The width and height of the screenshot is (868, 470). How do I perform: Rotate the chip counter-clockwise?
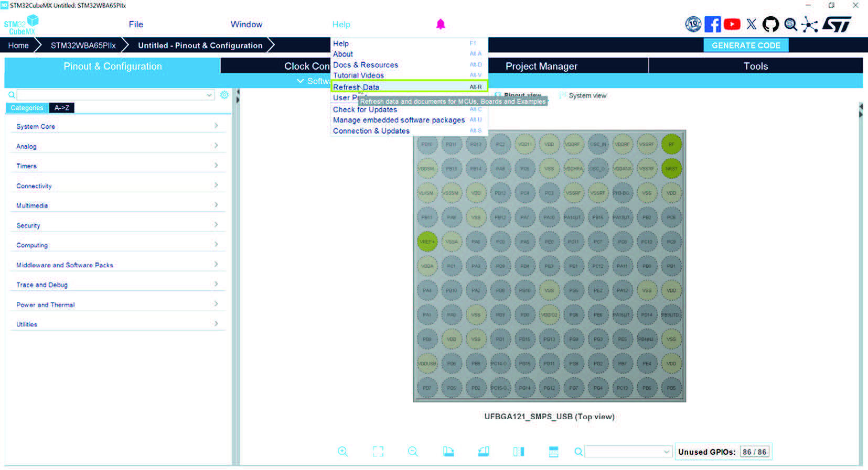point(484,452)
